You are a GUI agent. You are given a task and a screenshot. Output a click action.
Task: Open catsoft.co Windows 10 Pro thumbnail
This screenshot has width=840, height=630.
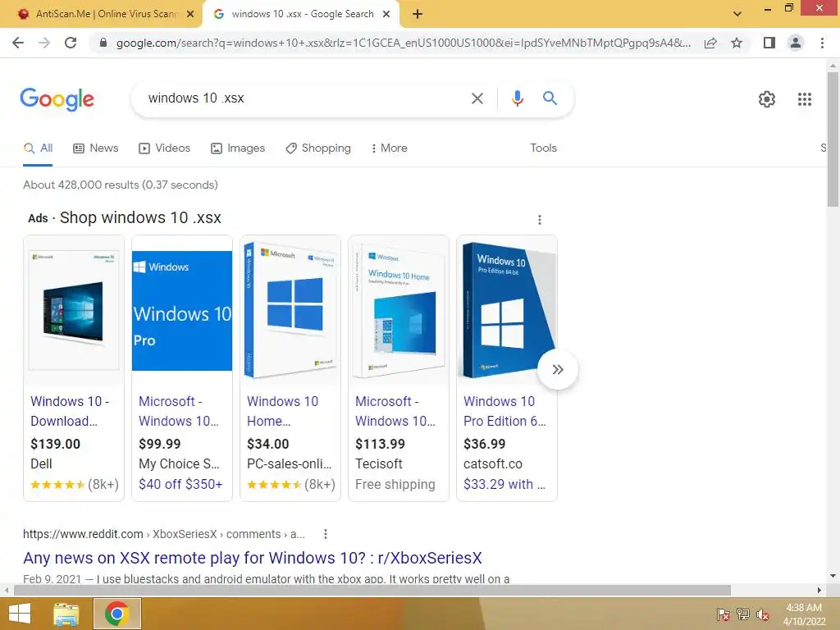coord(507,309)
